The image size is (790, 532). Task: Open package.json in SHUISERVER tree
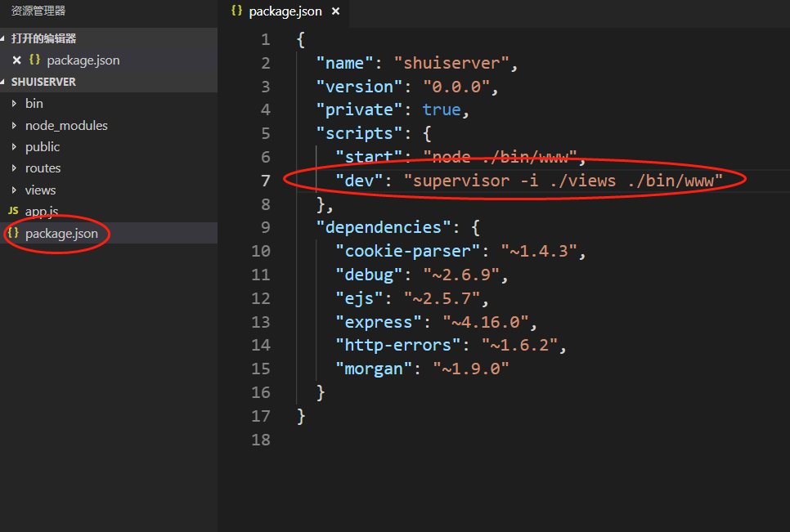[61, 234]
